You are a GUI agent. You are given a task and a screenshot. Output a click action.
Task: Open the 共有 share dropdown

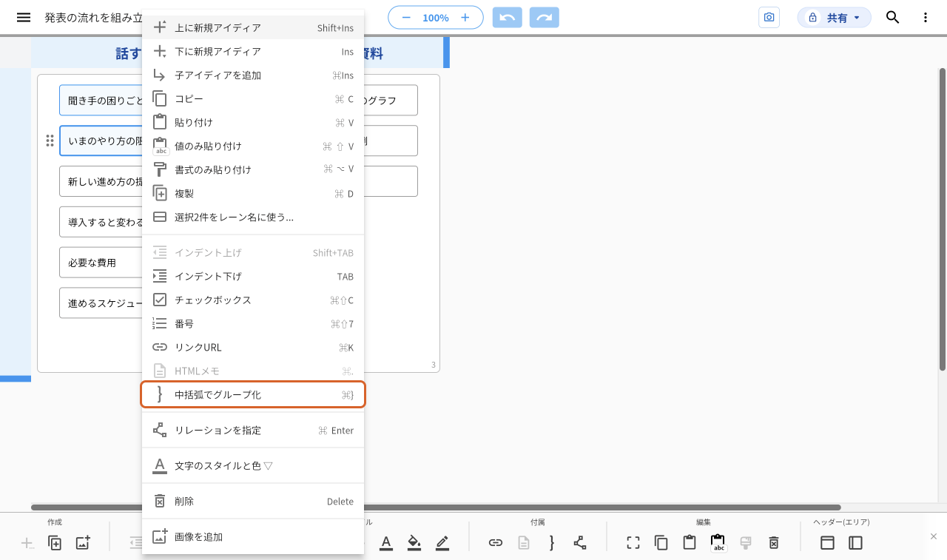coord(834,17)
